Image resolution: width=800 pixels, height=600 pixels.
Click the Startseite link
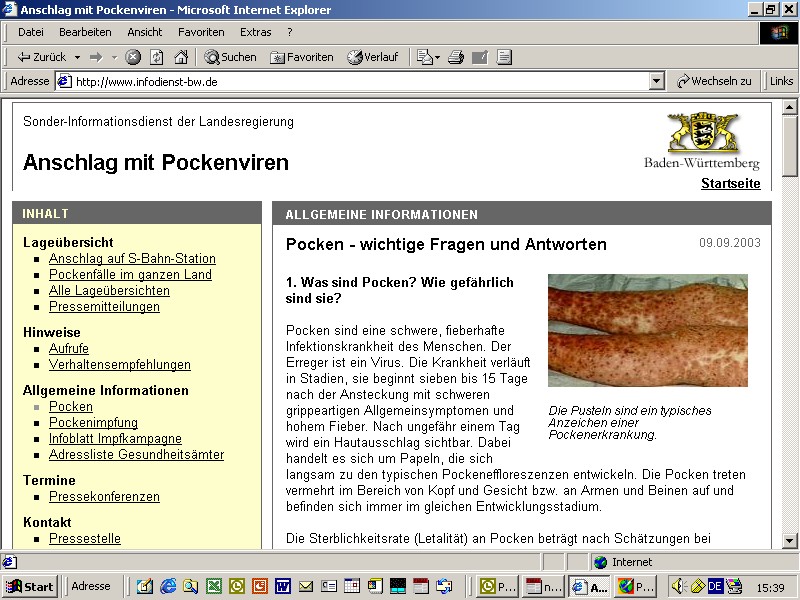tap(730, 183)
